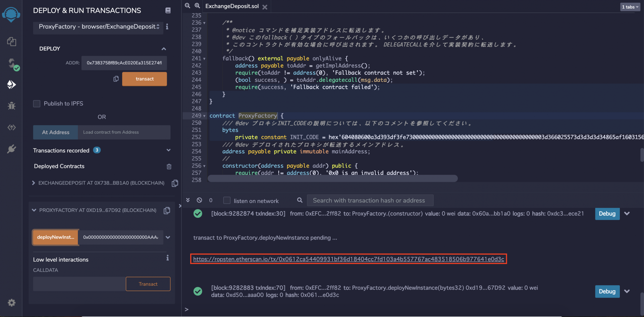
Task: Open the 1 tabs dropdown
Action: click(630, 7)
